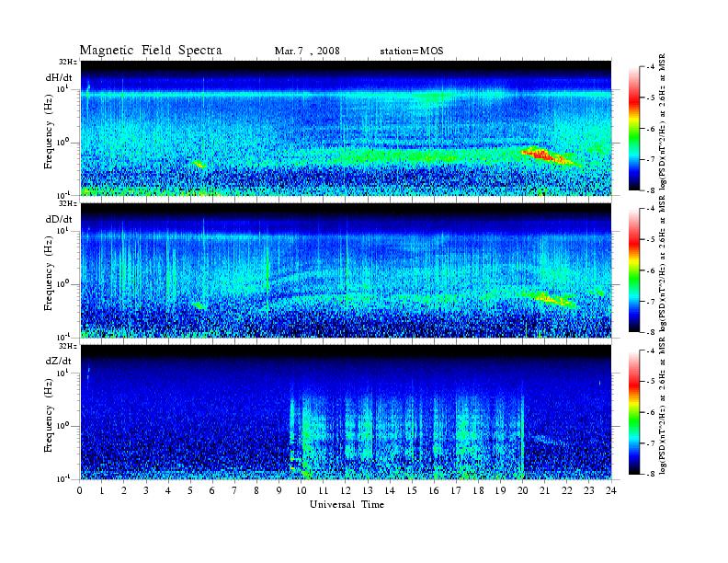Click hour 9 on the Universal Time axis

pyautogui.click(x=279, y=490)
